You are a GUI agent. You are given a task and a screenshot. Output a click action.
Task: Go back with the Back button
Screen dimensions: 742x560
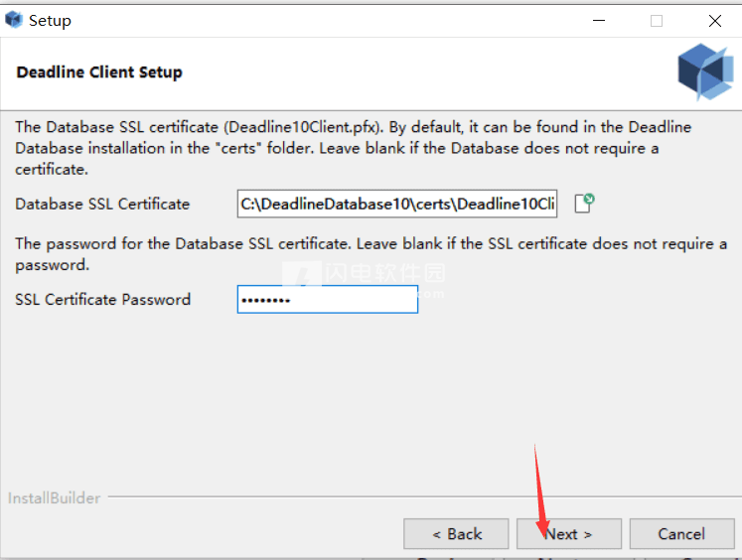pyautogui.click(x=456, y=534)
